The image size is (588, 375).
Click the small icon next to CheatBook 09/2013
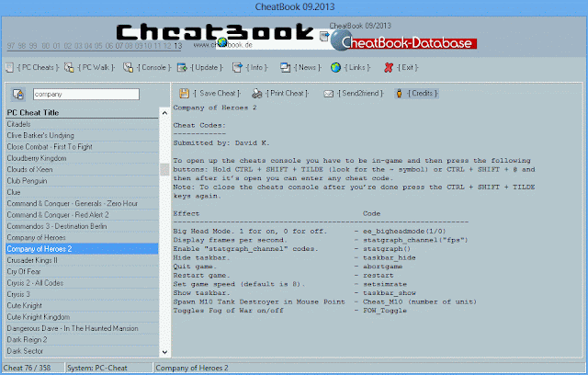click(324, 37)
